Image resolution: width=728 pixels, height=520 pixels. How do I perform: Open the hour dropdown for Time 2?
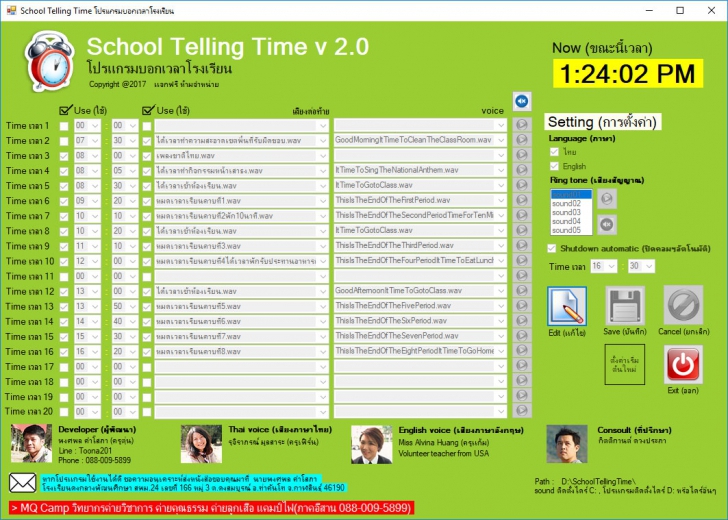(x=95, y=140)
